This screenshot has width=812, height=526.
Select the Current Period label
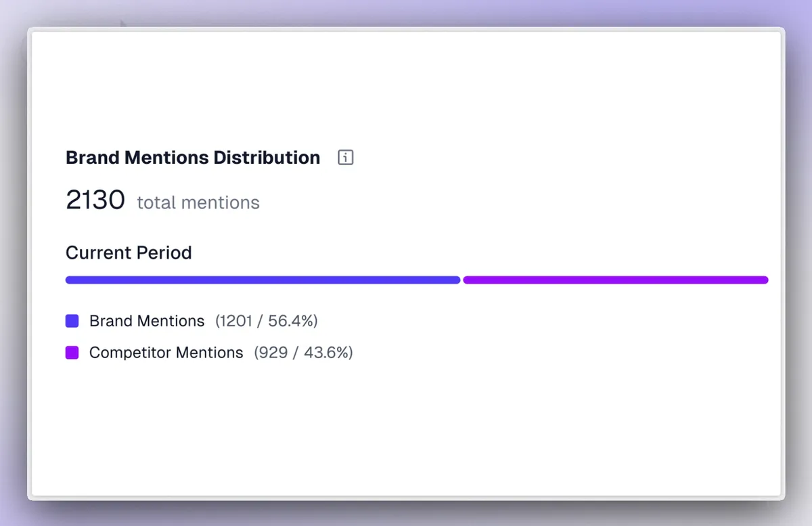[128, 253]
